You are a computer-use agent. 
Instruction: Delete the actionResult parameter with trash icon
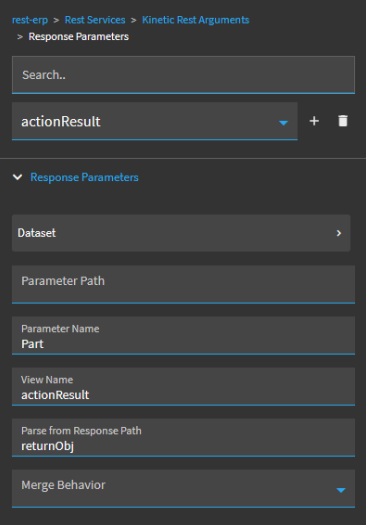(x=343, y=121)
